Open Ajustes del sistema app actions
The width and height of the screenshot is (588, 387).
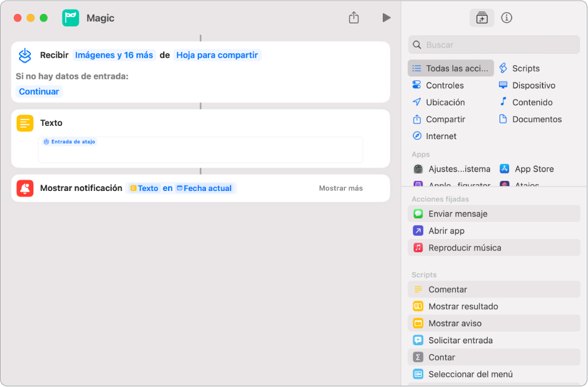coord(452,169)
